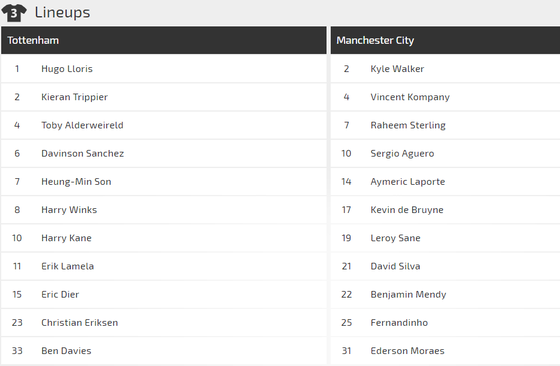This screenshot has height=366, width=560.
Task: Select David Silva entry
Action: coord(395,266)
